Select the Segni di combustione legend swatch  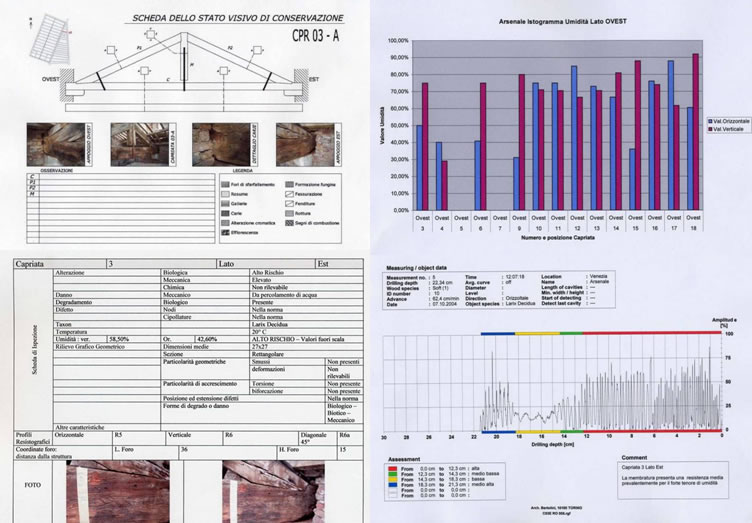tap(289, 223)
